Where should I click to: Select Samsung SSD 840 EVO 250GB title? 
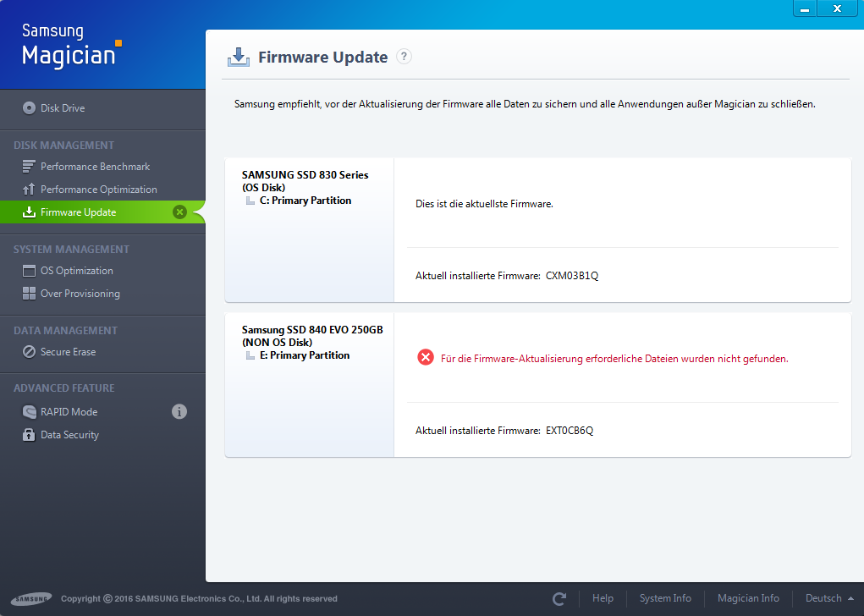click(312, 329)
